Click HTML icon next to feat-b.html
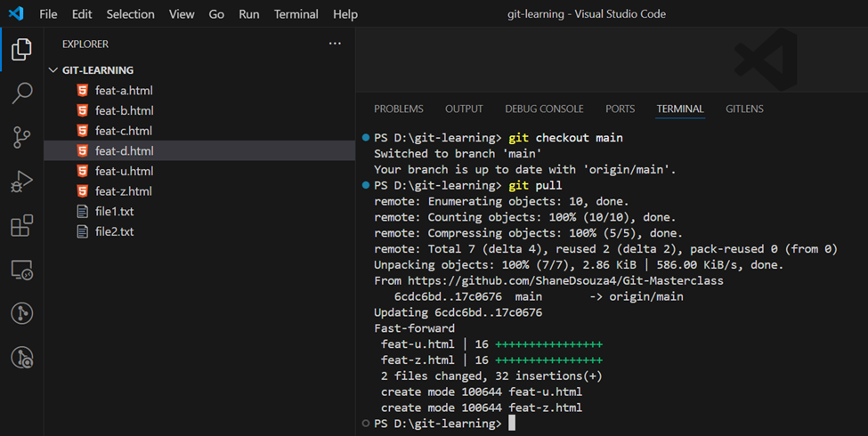The height and width of the screenshot is (436, 868). click(83, 110)
